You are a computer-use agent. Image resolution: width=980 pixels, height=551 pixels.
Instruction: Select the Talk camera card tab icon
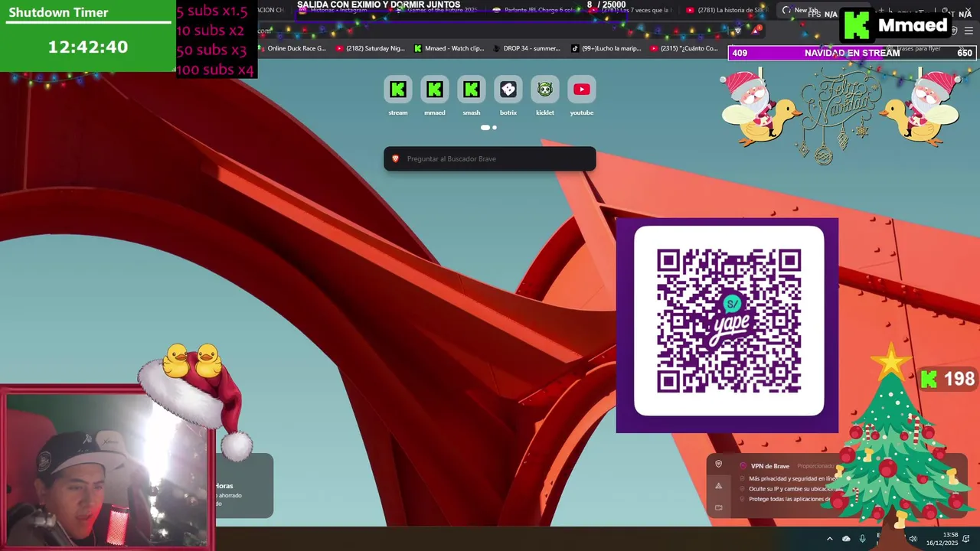point(718,507)
